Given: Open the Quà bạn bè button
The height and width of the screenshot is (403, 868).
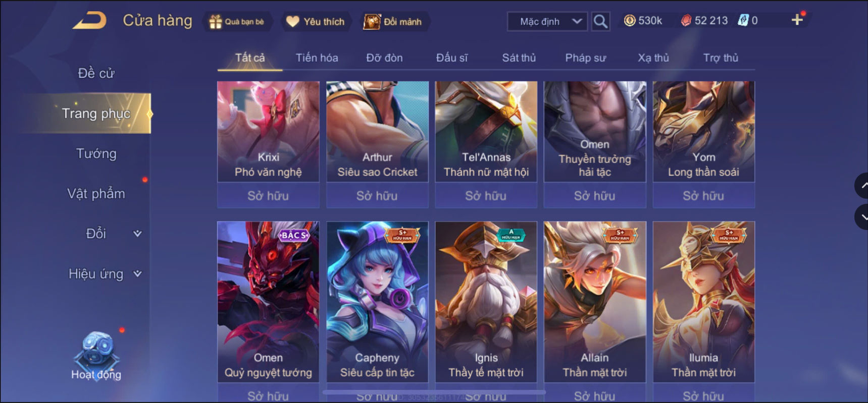Looking at the screenshot, I should [237, 22].
